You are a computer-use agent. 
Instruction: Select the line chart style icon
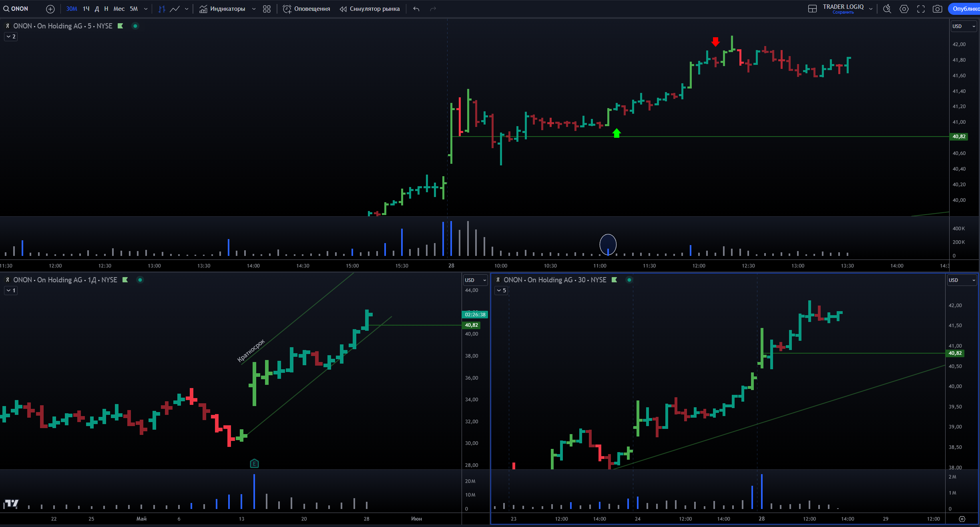(175, 9)
